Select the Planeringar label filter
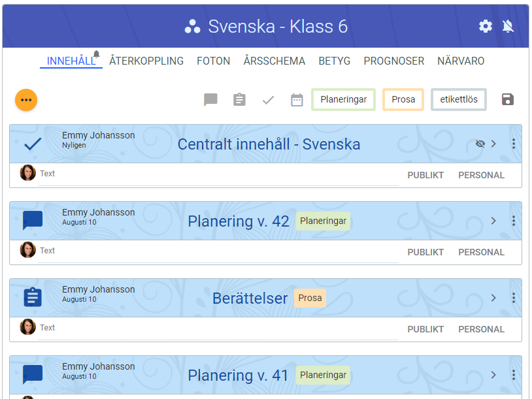The image size is (532, 399). 343,100
